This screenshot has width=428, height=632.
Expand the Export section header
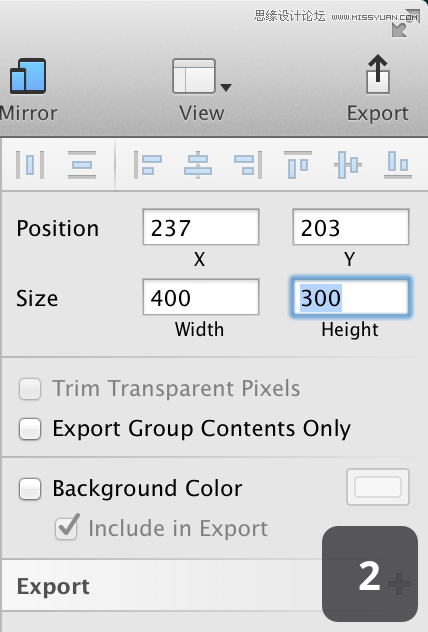click(53, 586)
